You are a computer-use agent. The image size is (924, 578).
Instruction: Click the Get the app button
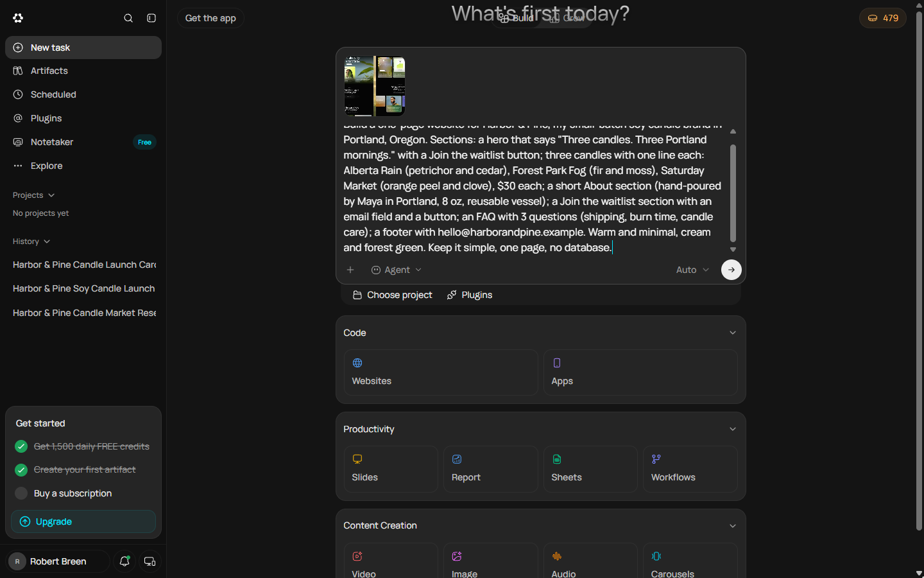coord(210,18)
